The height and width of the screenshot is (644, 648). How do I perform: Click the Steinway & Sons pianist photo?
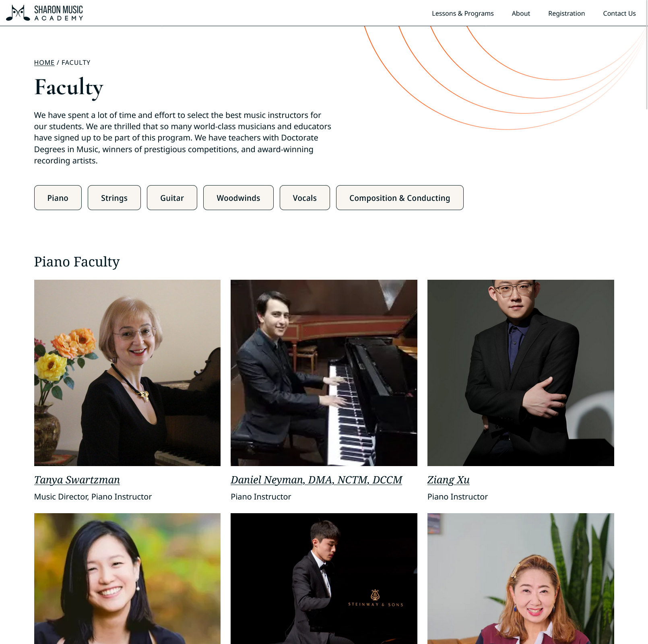pos(324,578)
